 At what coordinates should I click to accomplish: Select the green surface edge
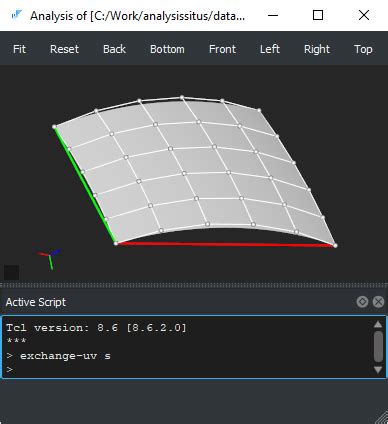(85, 185)
